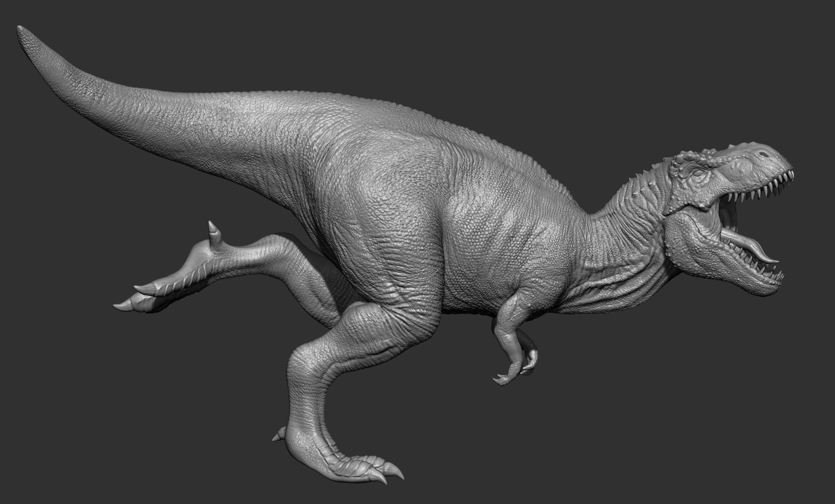Image resolution: width=835 pixels, height=504 pixels.
Task: Click the dinosaur's eye
Action: 698,173
